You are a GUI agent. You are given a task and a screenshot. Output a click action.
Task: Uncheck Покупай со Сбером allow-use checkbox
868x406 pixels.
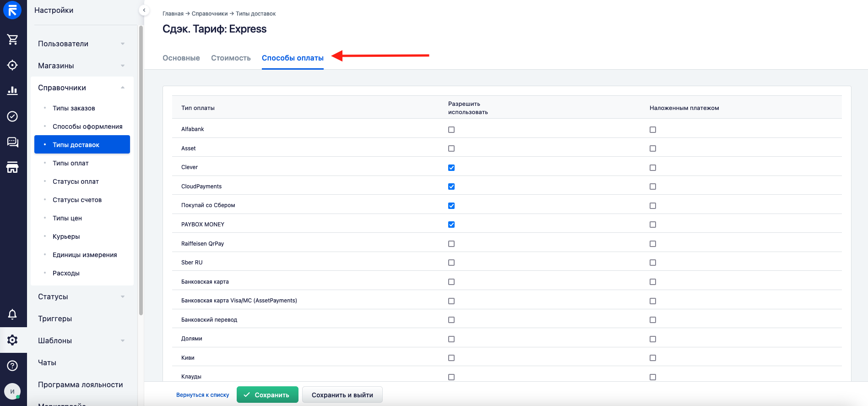[x=451, y=206]
